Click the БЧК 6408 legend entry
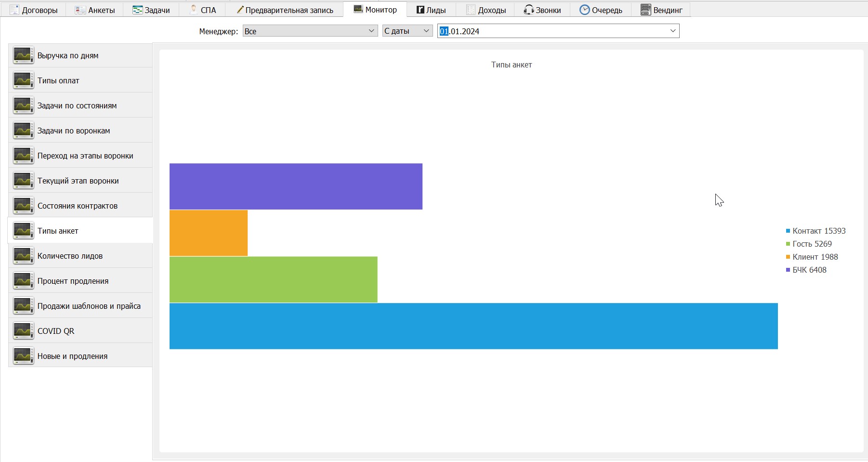This screenshot has height=462, width=868. point(806,270)
